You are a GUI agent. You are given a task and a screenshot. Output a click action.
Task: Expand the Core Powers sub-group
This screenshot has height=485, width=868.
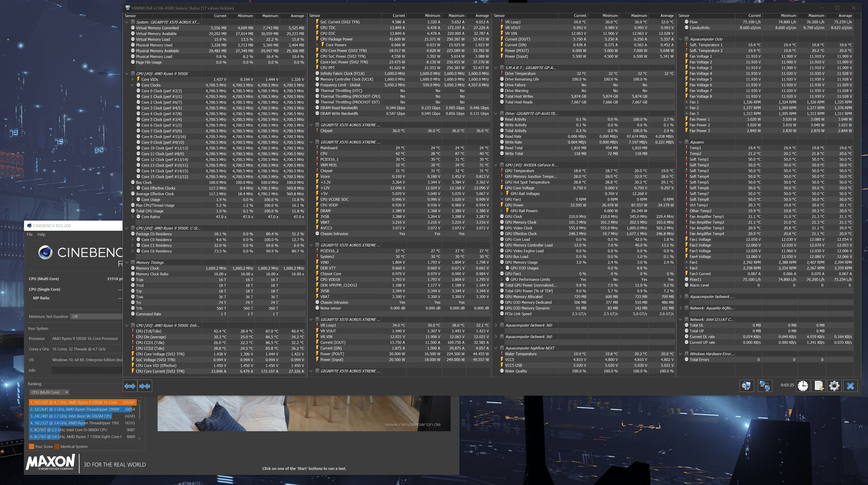coord(317,45)
